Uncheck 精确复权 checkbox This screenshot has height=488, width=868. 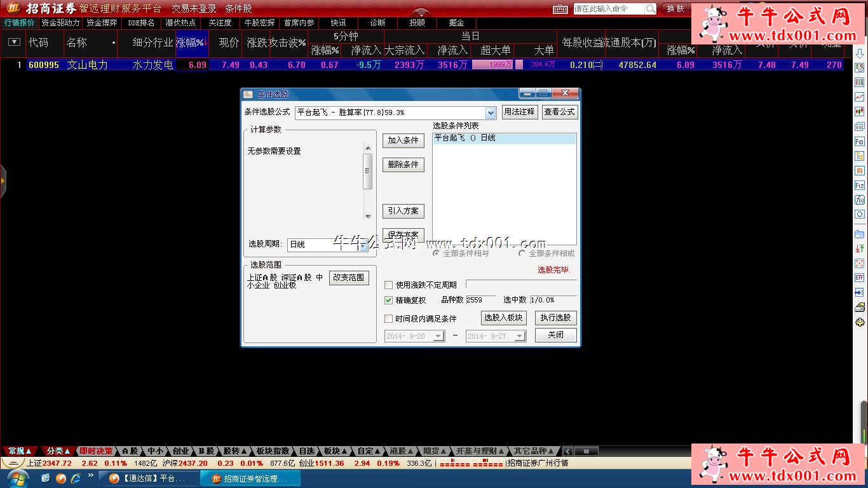coord(389,300)
